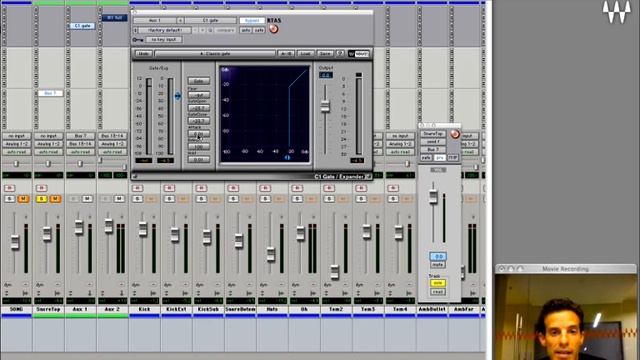Record-enable the Kick track
The image size is (640, 360).
pyautogui.click(x=137, y=188)
